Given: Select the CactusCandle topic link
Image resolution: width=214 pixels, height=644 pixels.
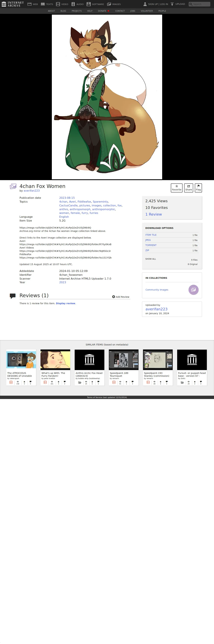Looking at the screenshot, I should point(68,206).
